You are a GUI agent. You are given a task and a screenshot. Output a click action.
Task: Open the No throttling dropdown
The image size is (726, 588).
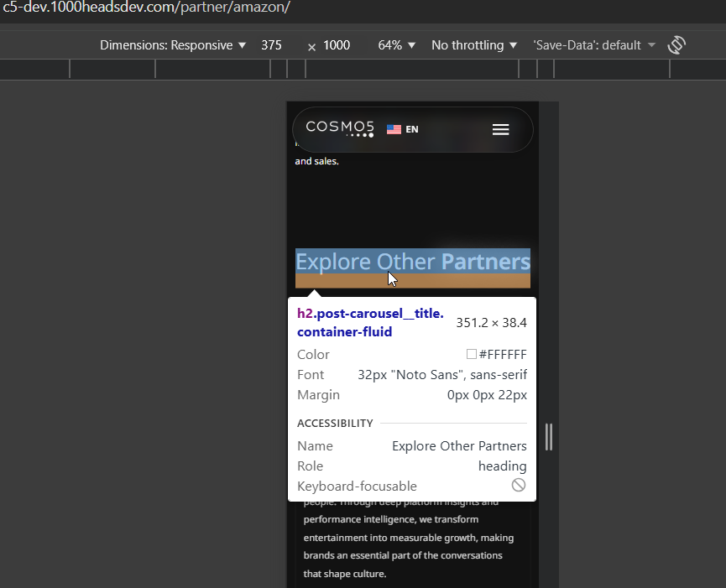[474, 45]
